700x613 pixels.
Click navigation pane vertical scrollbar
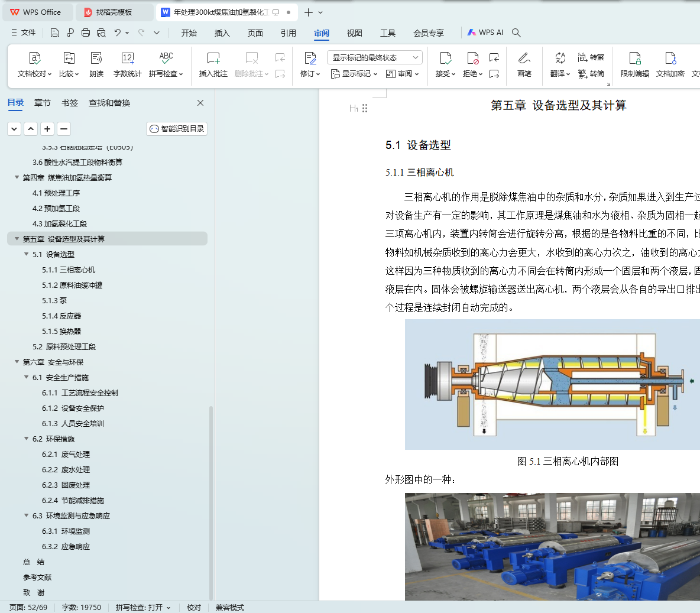pos(211,502)
